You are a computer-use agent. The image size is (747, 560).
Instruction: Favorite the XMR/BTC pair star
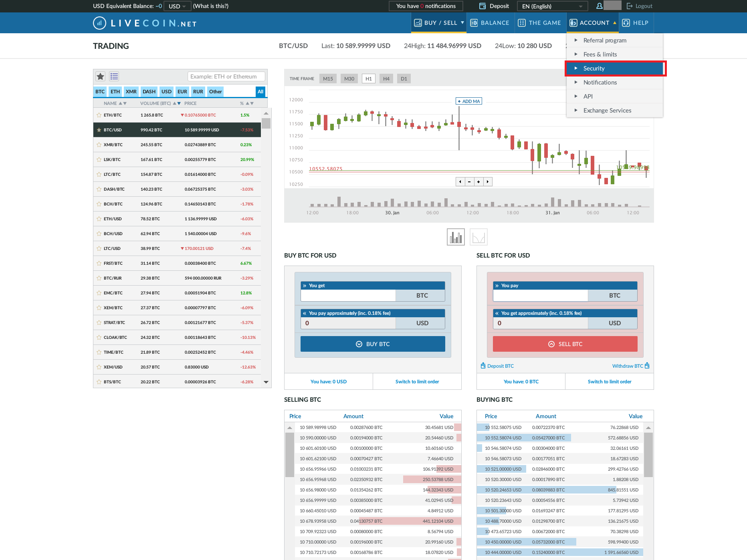(x=99, y=145)
